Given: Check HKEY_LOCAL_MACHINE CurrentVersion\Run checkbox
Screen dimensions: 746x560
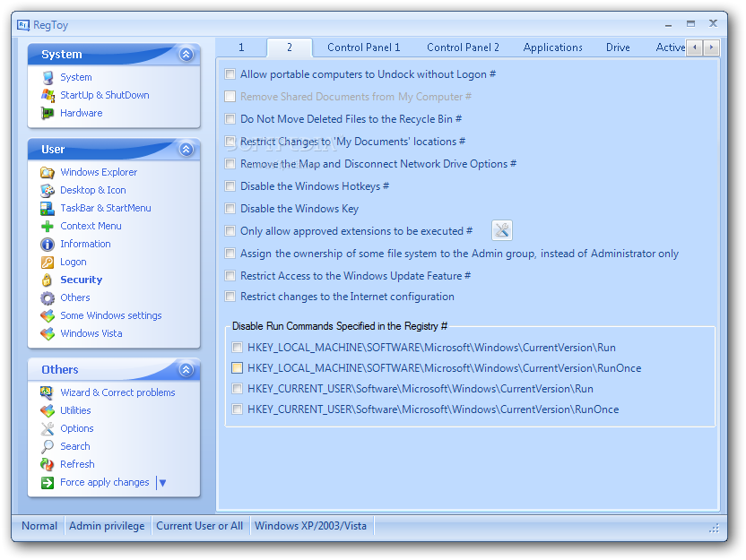Looking at the screenshot, I should coord(237,348).
